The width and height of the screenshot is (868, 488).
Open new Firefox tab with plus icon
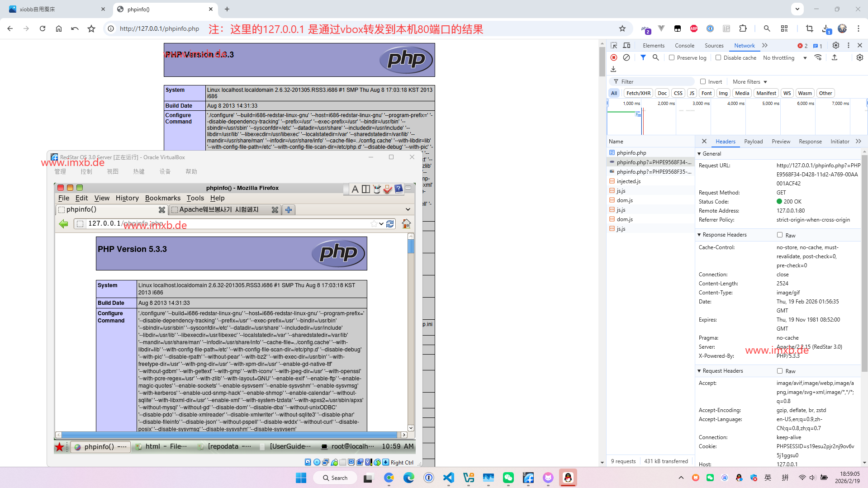(x=289, y=210)
